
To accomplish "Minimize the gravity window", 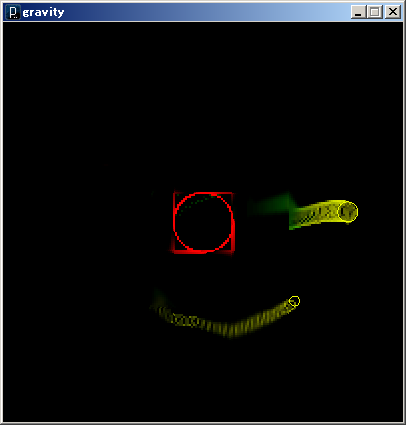I will (x=359, y=12).
